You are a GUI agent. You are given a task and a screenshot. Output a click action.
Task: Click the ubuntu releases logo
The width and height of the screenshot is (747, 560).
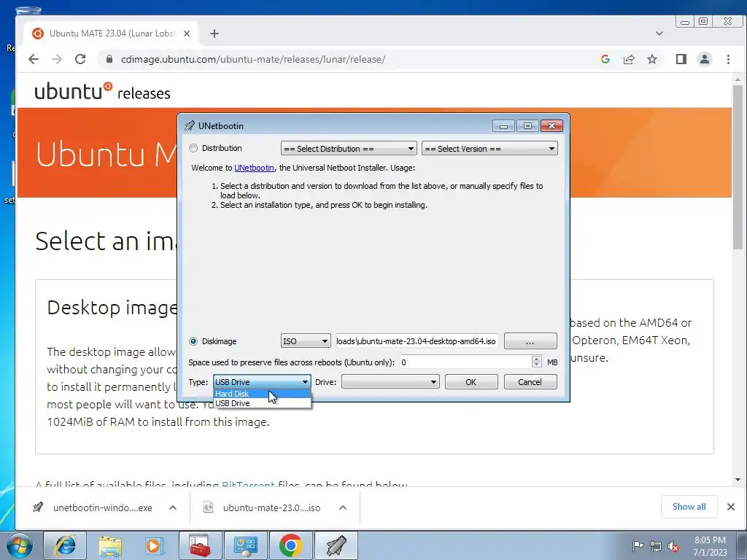[102, 91]
